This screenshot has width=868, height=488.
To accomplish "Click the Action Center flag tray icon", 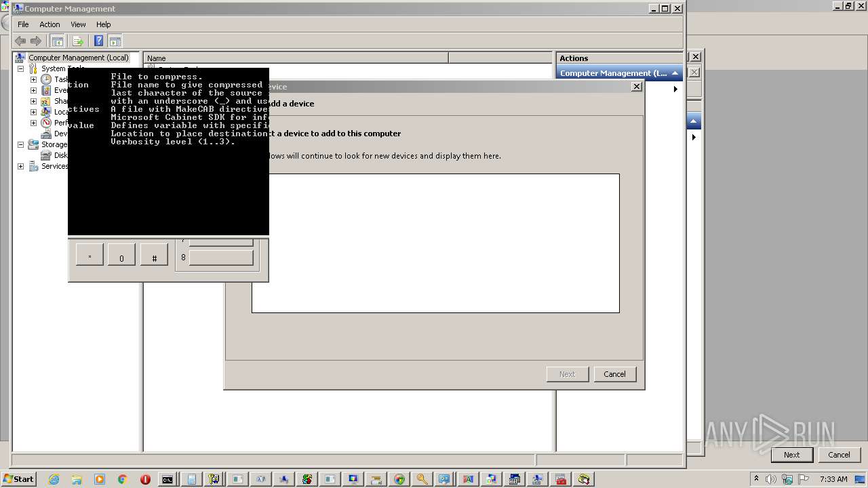I will 804,479.
